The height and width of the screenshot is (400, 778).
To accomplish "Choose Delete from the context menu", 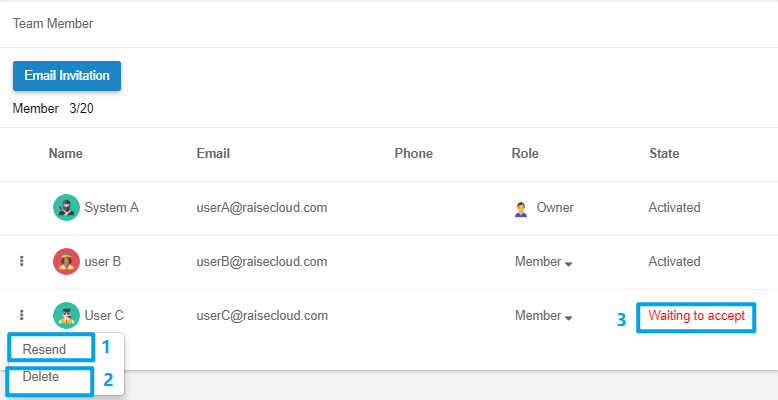I will tap(42, 377).
